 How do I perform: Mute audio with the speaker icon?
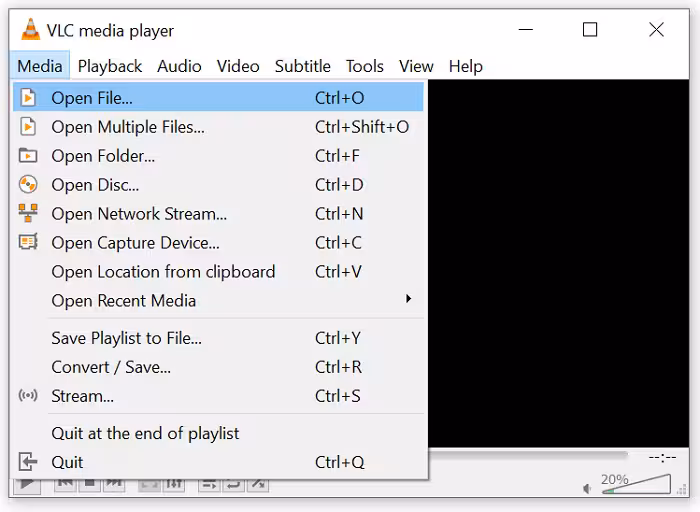pyautogui.click(x=588, y=489)
